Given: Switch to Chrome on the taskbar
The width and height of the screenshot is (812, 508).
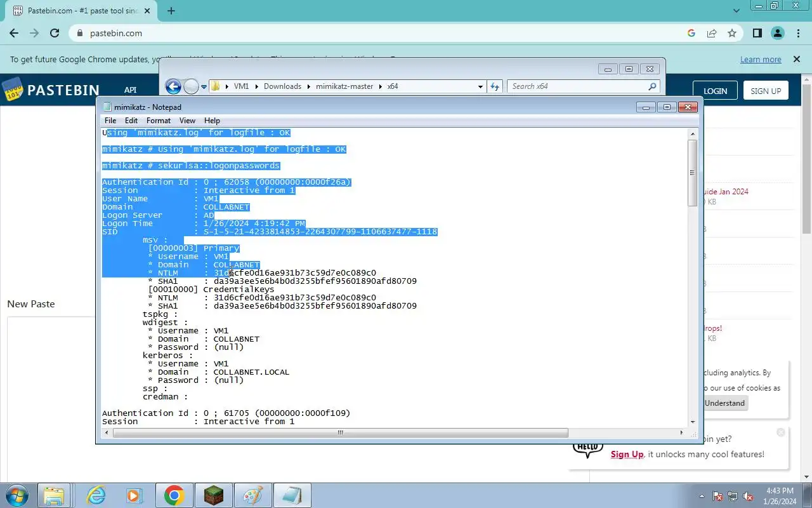Looking at the screenshot, I should (x=174, y=495).
